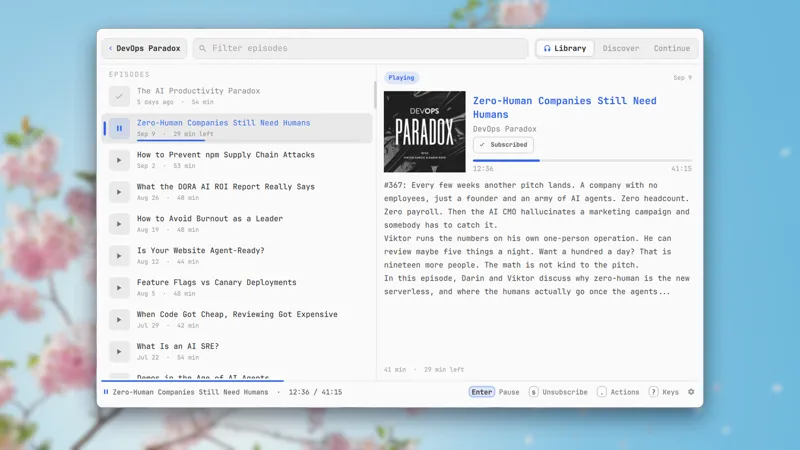Seek on the episode detail progress bar
The image size is (800, 450).
582,160
